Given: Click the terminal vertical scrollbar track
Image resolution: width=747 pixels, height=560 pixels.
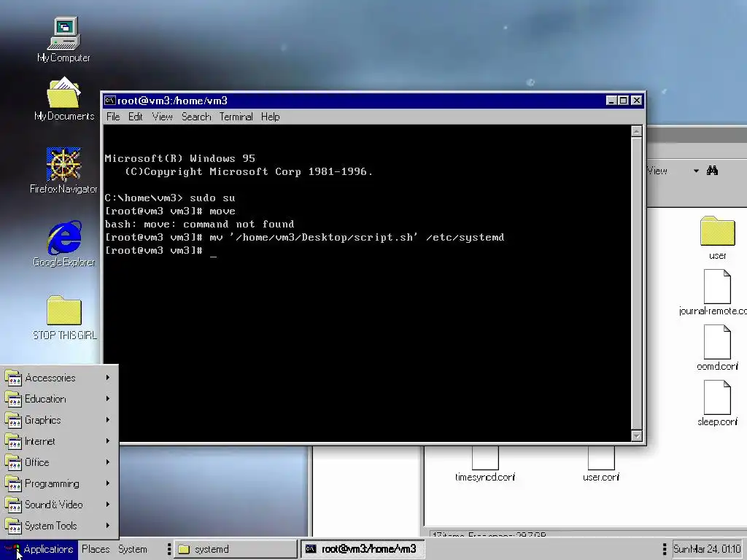Looking at the screenshot, I should (x=636, y=284).
